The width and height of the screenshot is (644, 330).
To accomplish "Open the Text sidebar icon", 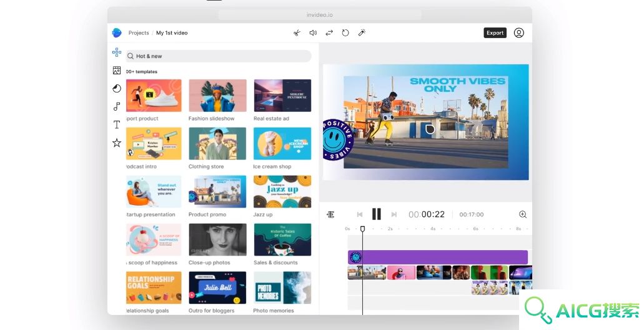I will pyautogui.click(x=117, y=124).
